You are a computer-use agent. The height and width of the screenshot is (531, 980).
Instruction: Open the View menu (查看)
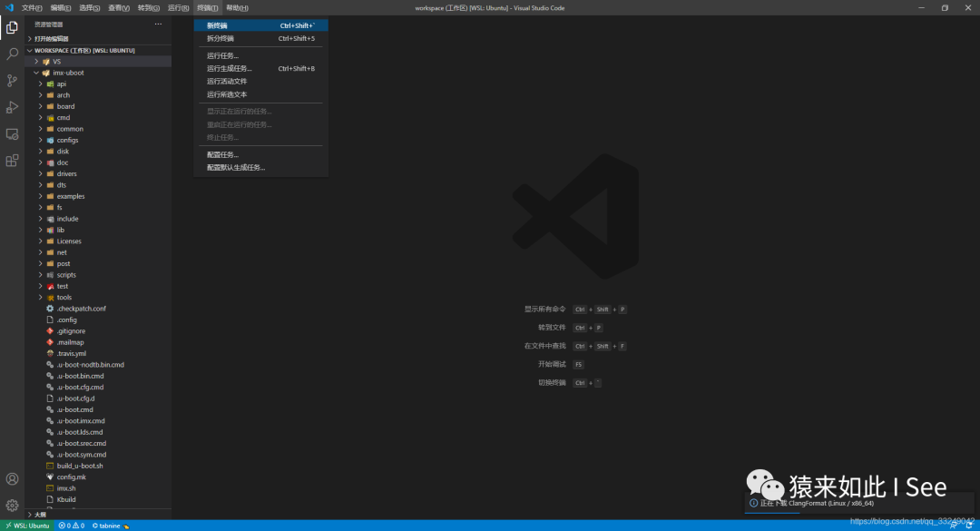point(119,8)
